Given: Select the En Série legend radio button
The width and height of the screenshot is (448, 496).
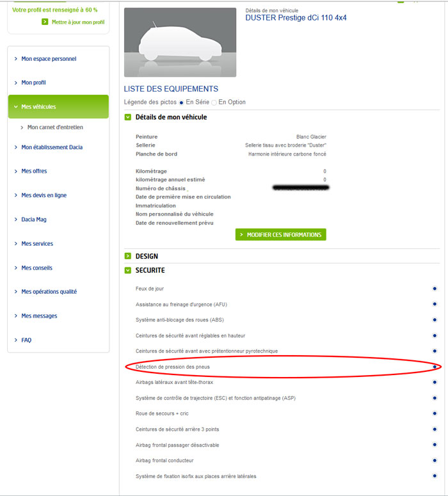Looking at the screenshot, I should coord(181,102).
